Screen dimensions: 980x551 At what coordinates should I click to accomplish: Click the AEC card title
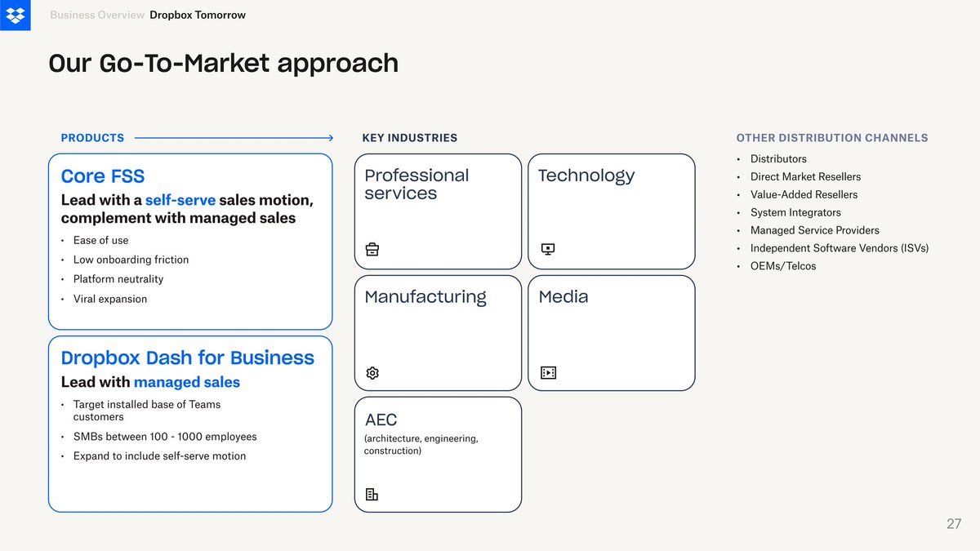tap(381, 420)
